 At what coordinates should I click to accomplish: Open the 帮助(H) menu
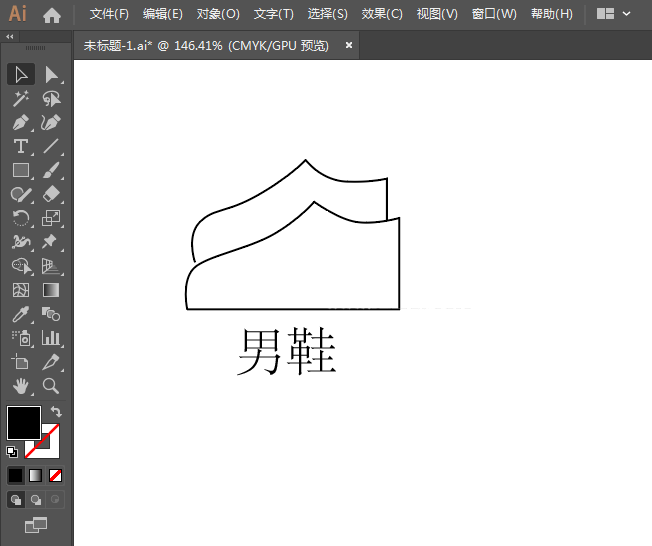[x=551, y=14]
